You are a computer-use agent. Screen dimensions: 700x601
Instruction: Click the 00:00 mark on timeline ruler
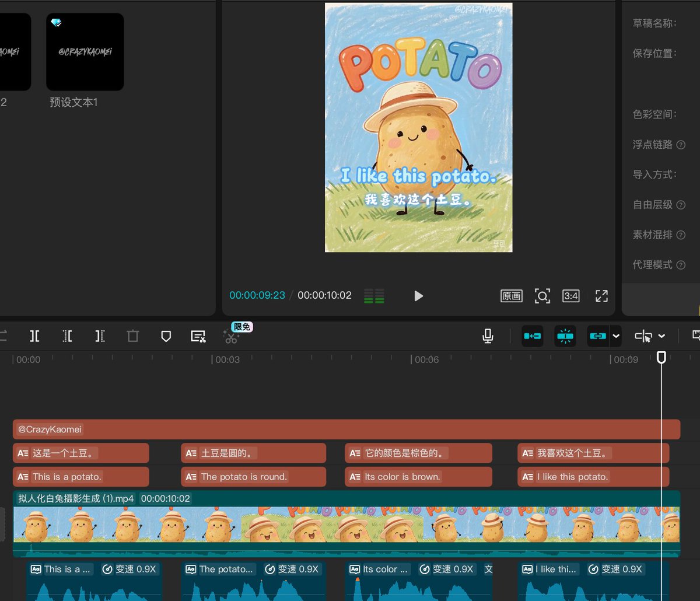[28, 359]
